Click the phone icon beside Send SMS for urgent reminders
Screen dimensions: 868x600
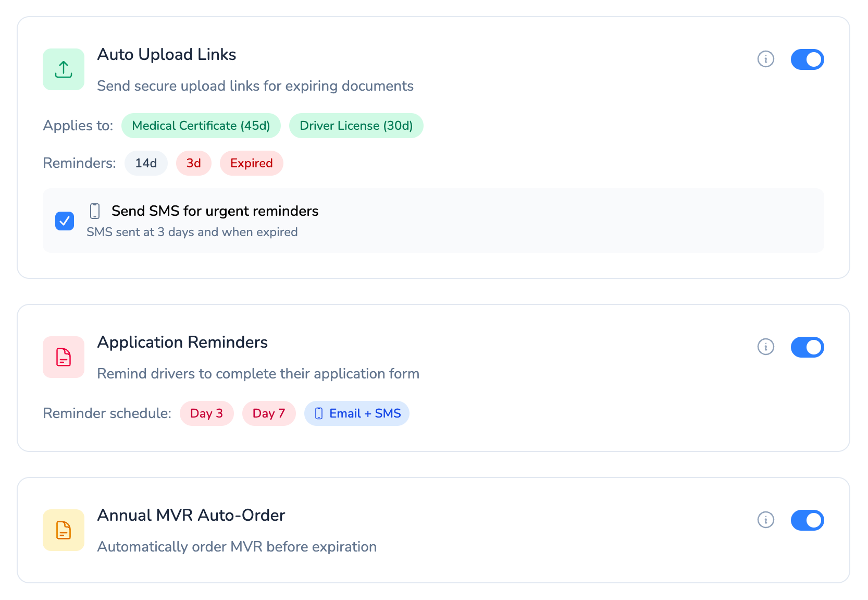point(94,211)
